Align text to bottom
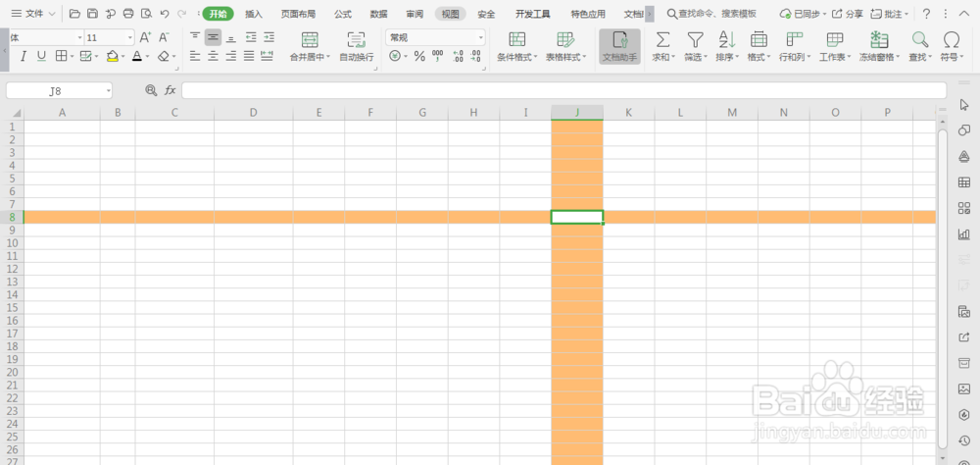Viewport: 980px width, 465px height. [x=230, y=37]
